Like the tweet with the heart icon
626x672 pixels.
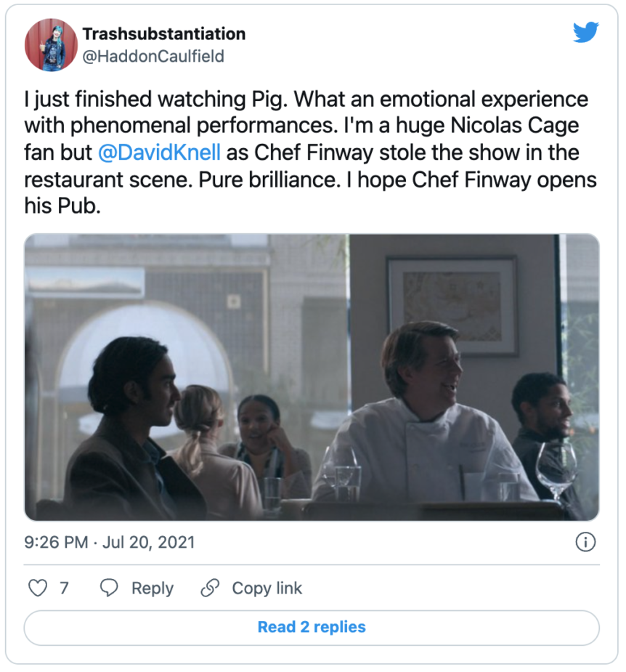[x=38, y=588]
